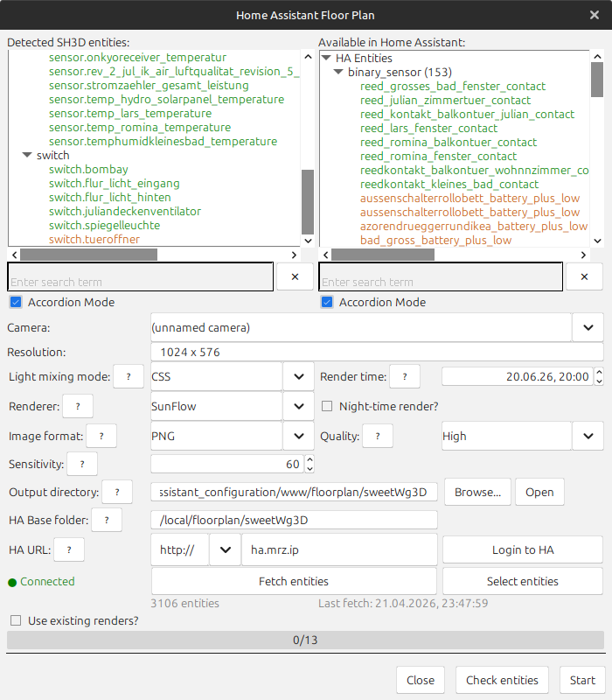Click the Resolution 1024 x 576 field

tap(377, 352)
